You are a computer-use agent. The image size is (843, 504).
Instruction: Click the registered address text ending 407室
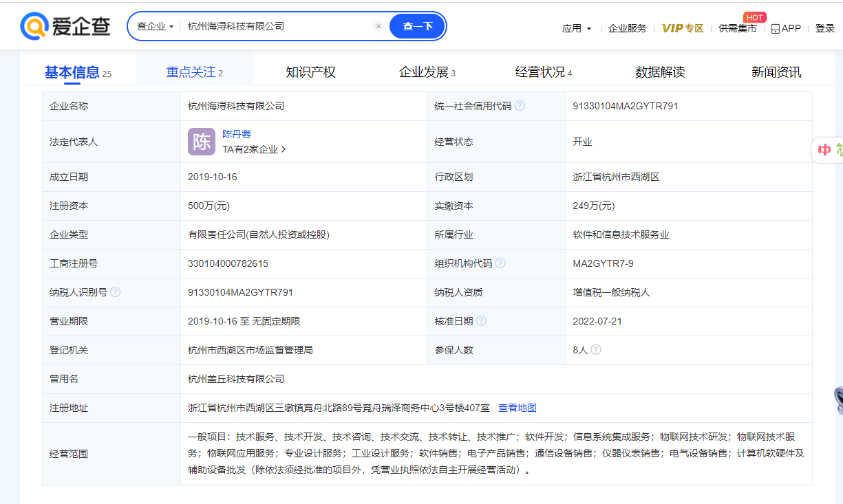339,408
